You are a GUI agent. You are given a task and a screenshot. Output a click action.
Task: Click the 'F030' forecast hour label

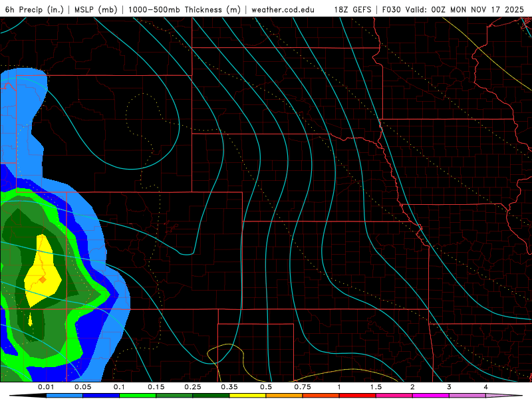coord(391,9)
